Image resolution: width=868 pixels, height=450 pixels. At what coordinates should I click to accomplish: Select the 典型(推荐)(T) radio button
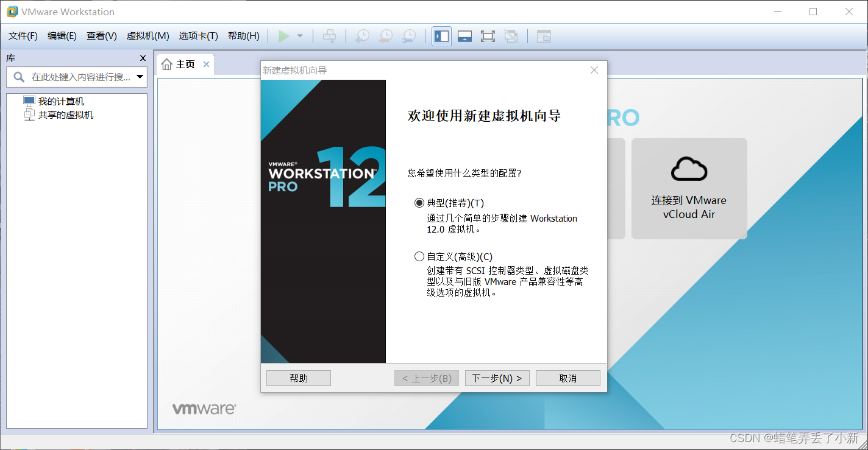point(419,203)
